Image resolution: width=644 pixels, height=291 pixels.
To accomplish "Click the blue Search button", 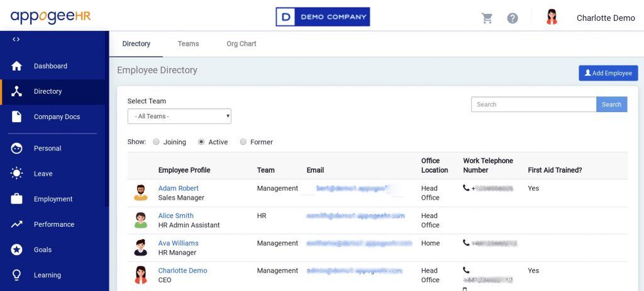I will click(x=611, y=105).
